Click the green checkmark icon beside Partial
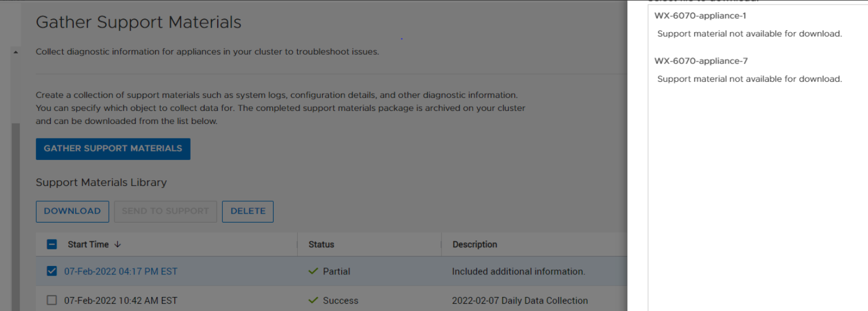 314,272
